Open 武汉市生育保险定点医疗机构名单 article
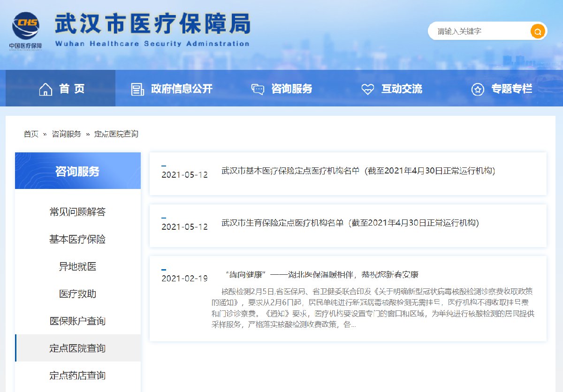Image resolution: width=563 pixels, height=392 pixels. coord(350,223)
